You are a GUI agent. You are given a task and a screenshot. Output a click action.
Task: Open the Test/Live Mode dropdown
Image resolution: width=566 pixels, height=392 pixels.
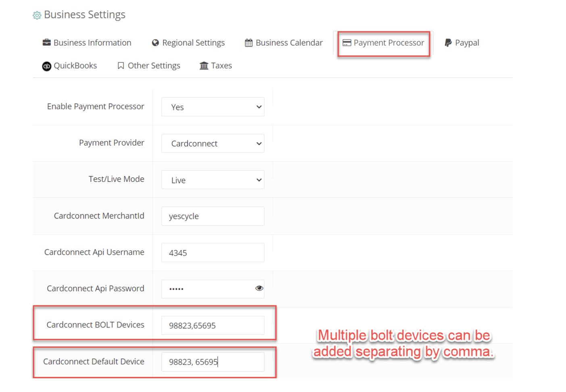[213, 180]
